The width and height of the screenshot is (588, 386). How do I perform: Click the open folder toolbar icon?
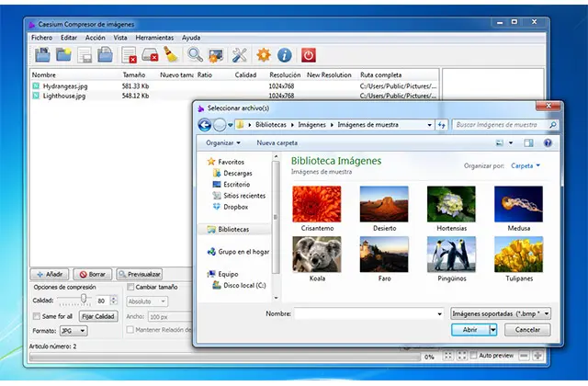pyautogui.click(x=63, y=55)
